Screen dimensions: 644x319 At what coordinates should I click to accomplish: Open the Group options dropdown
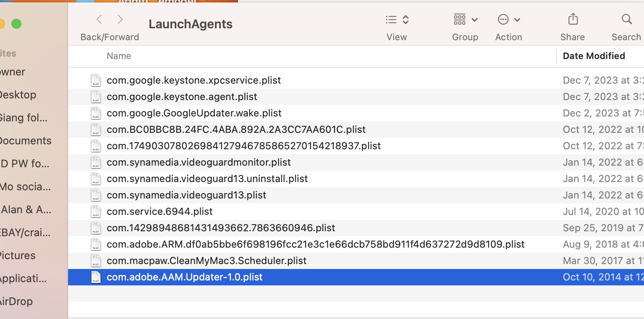tap(466, 20)
